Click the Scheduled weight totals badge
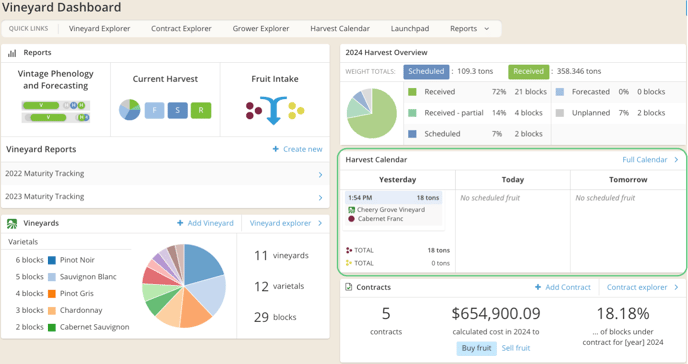Screen dimensions: 688x364 tap(426, 71)
